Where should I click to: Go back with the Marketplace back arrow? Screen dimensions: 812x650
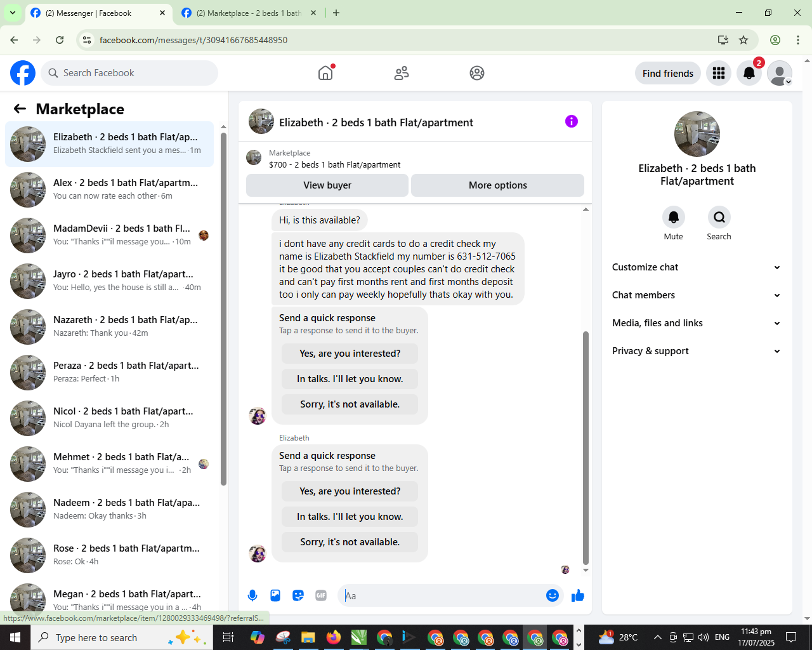20,109
